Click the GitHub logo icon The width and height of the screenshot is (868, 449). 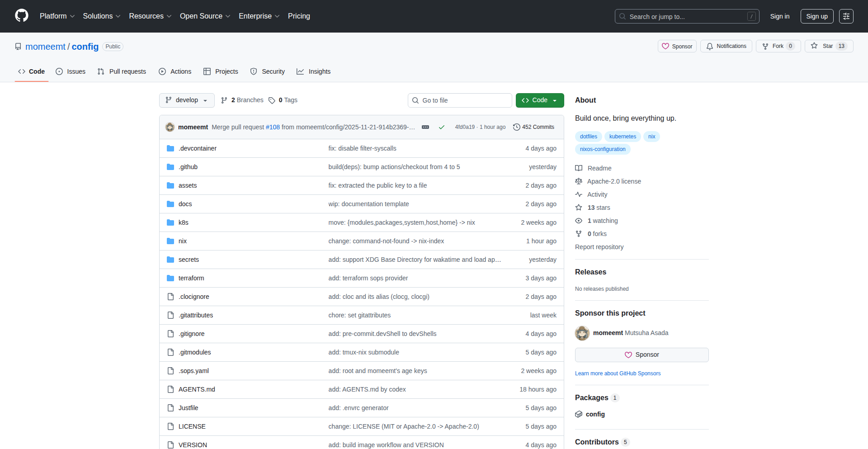pyautogui.click(x=22, y=16)
